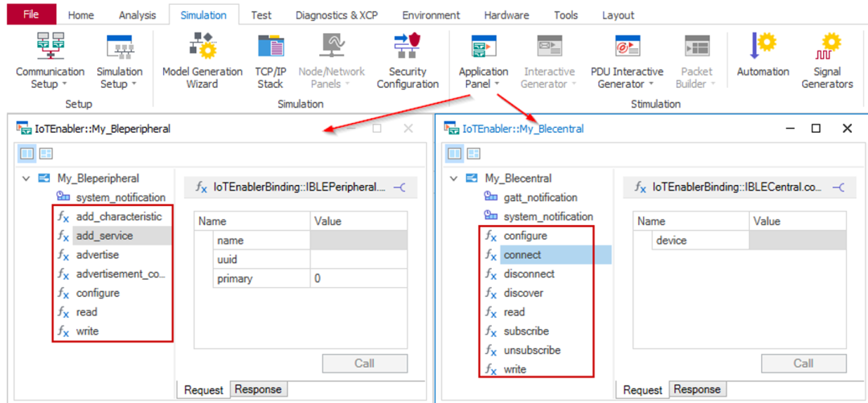
Task: Show Response tab in My_Blecentral window
Action: click(x=697, y=389)
